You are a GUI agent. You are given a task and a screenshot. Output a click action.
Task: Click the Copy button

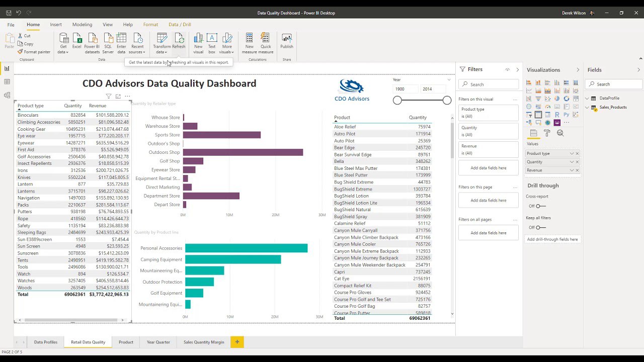pyautogui.click(x=26, y=44)
